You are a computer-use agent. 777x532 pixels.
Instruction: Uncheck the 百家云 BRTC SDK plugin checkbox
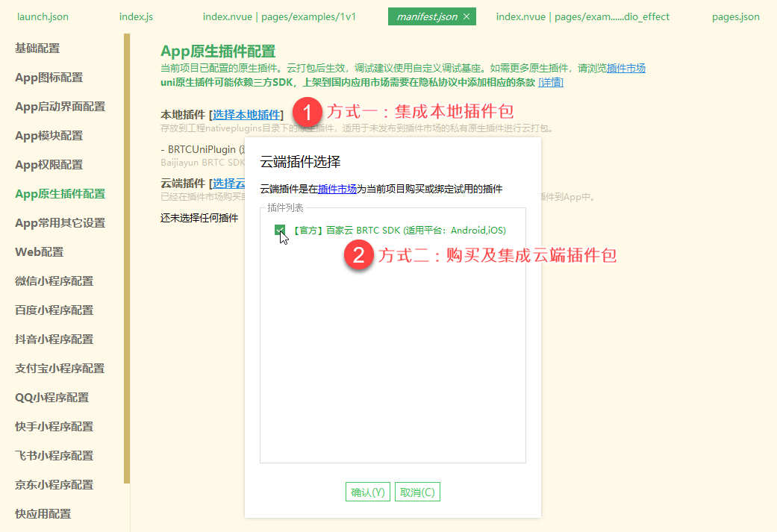click(281, 231)
